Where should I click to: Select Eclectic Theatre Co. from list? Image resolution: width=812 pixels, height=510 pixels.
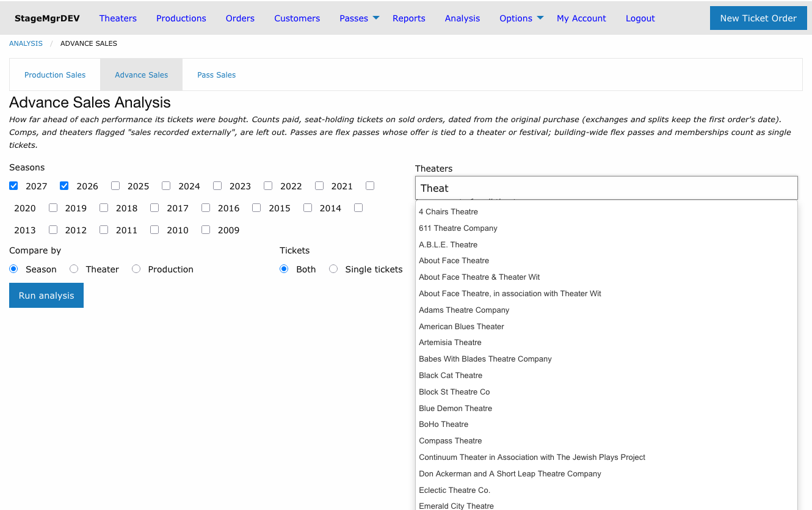coord(606,490)
